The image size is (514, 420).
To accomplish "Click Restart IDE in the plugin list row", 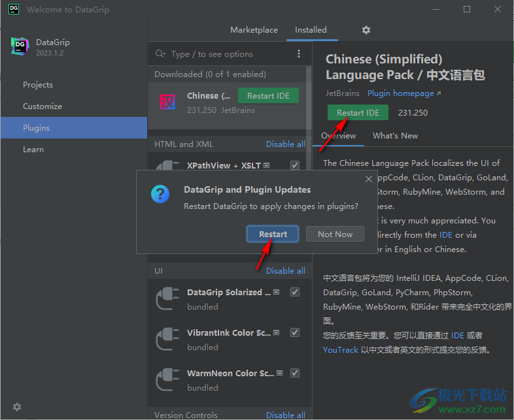I will pyautogui.click(x=268, y=95).
